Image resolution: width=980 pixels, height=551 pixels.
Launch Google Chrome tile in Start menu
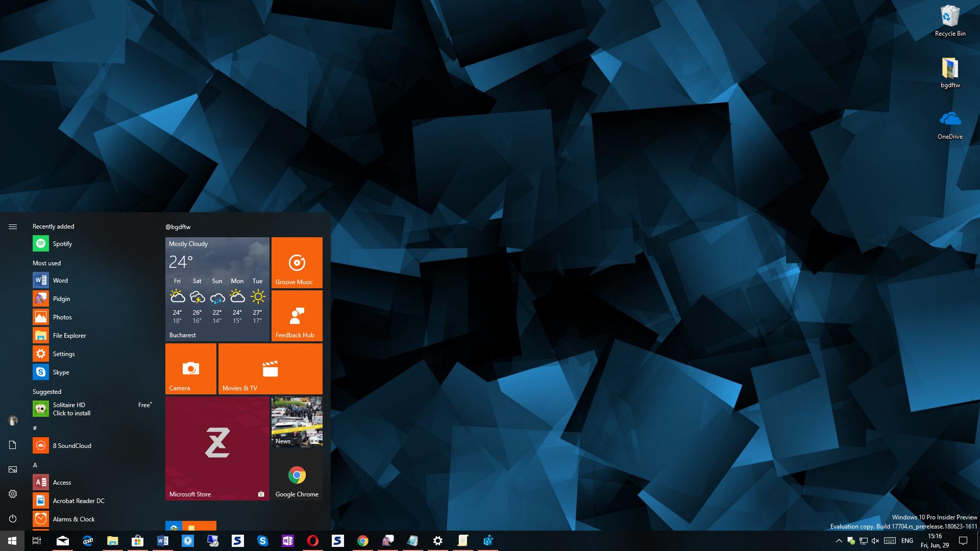click(x=297, y=475)
